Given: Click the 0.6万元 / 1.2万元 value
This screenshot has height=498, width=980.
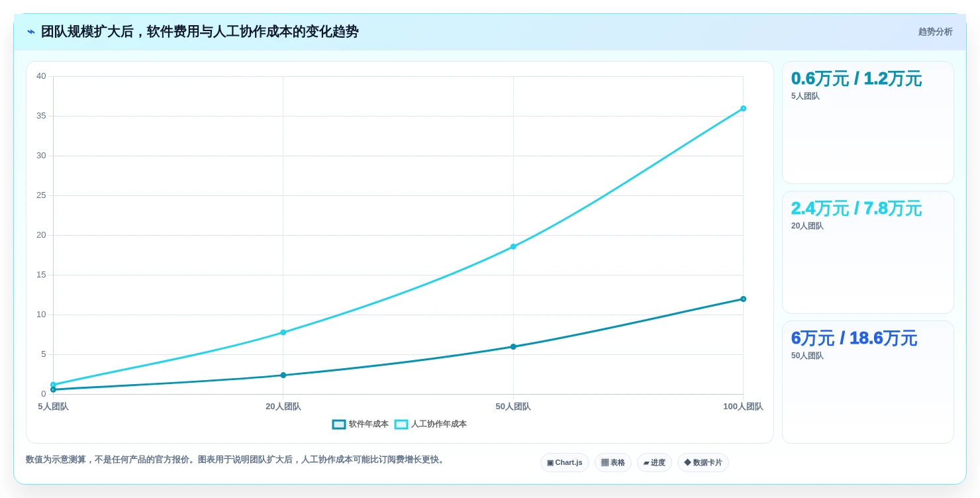Looking at the screenshot, I should point(856,78).
